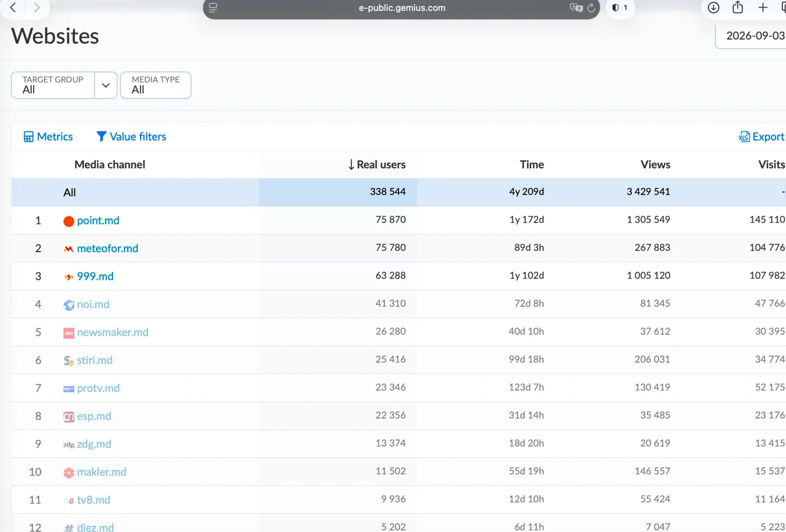Screen dimensions: 786x532
Task: Open the 999.md link
Action: 95,276
